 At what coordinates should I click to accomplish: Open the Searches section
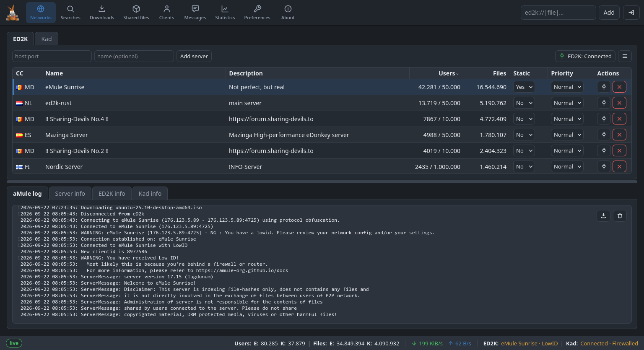pos(70,13)
